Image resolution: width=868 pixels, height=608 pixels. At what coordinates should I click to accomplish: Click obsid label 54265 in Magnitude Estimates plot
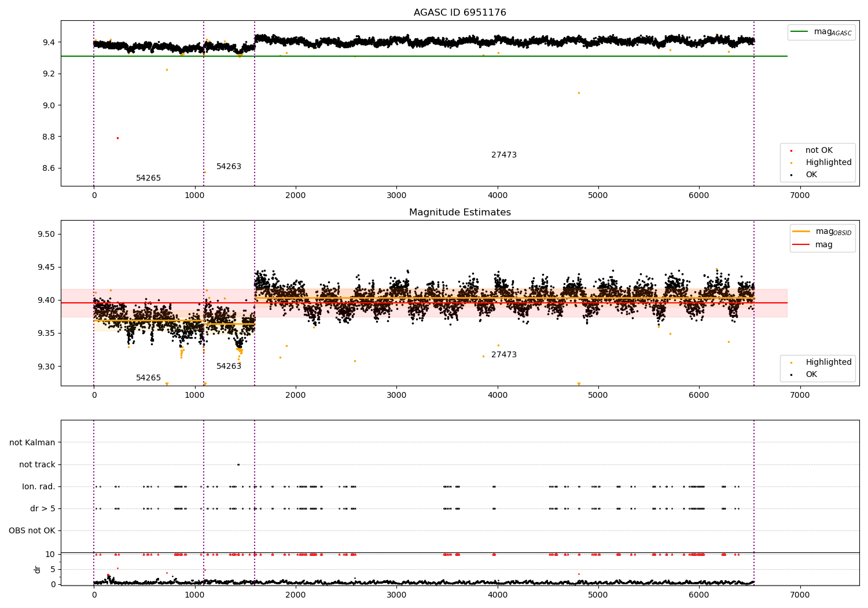pyautogui.click(x=148, y=378)
